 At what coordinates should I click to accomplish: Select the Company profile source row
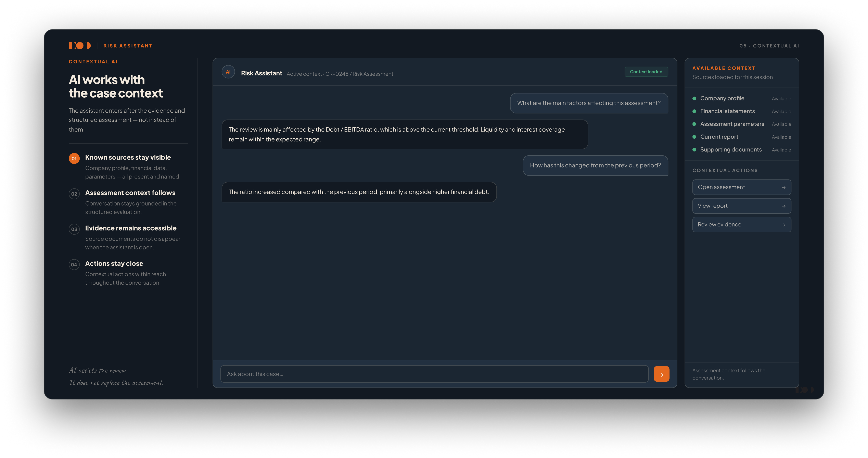[x=741, y=98]
